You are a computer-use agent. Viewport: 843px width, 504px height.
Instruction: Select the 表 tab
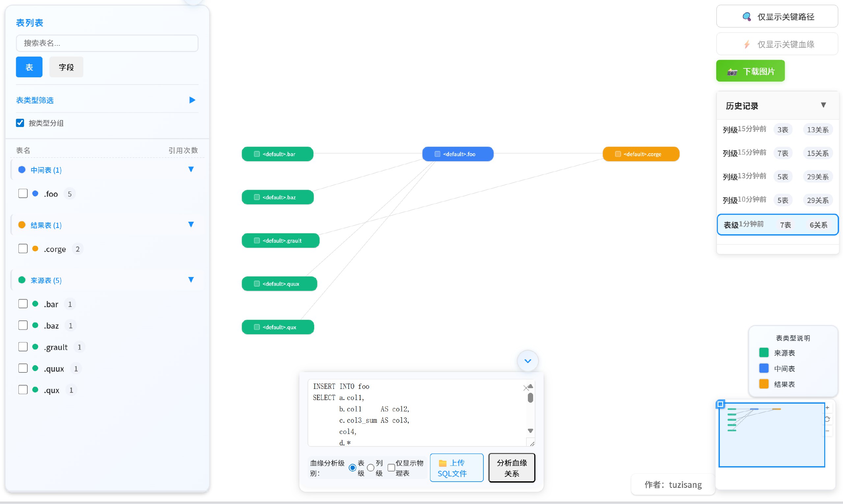(29, 67)
